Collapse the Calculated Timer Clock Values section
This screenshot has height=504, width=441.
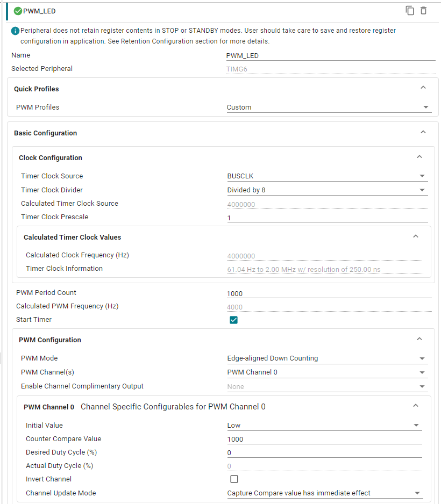(x=416, y=236)
